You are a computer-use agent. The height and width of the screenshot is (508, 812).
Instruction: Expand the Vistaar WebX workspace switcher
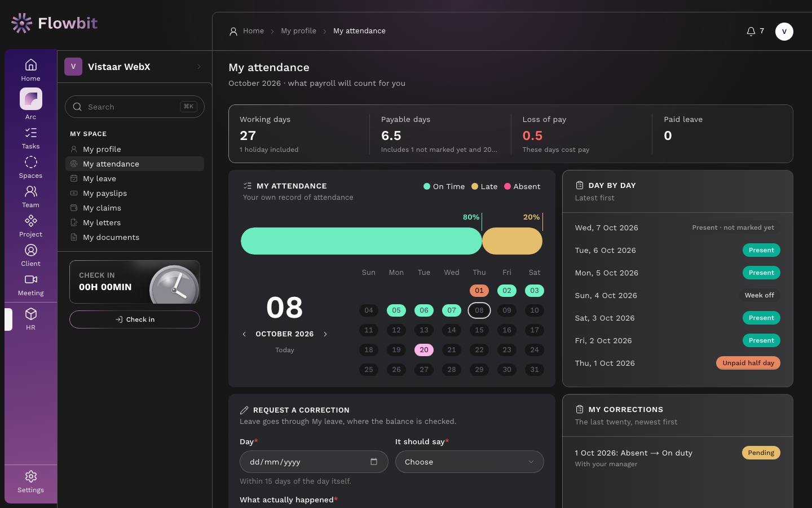(134, 67)
